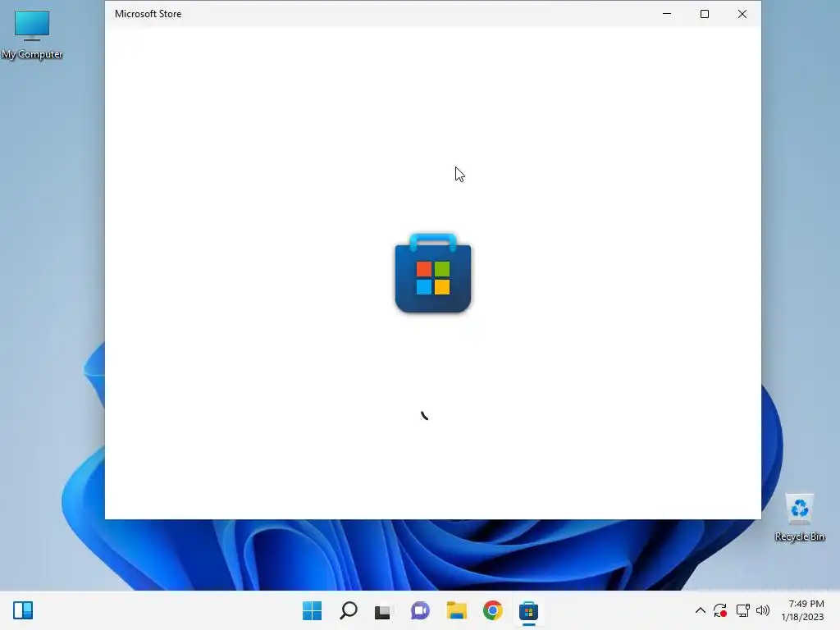This screenshot has height=630, width=840.
Task: Click the Microsoft Store bag logo
Action: [433, 272]
